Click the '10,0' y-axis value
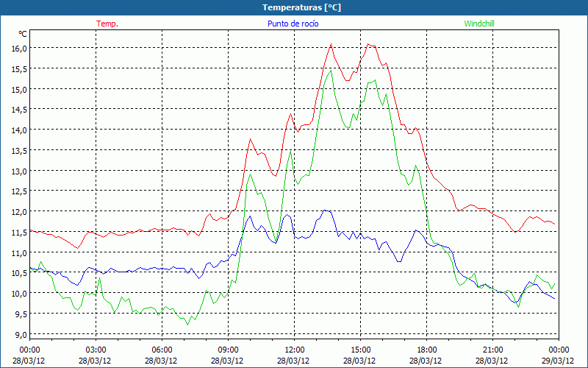This screenshot has width=588, height=368. pos(19,294)
